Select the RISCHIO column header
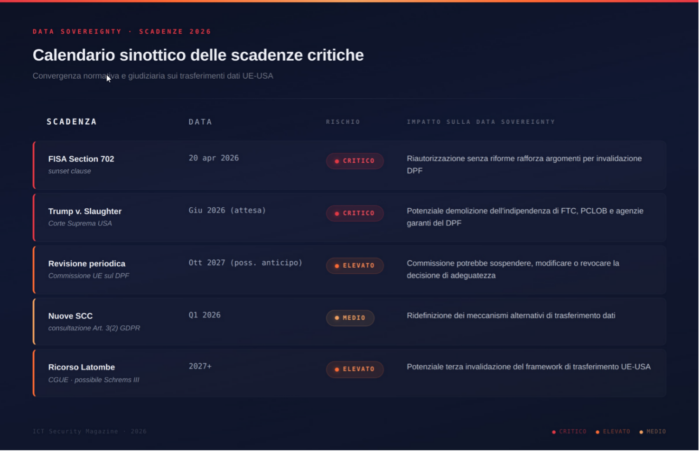Screen dimensions: 700x452 click(343, 121)
